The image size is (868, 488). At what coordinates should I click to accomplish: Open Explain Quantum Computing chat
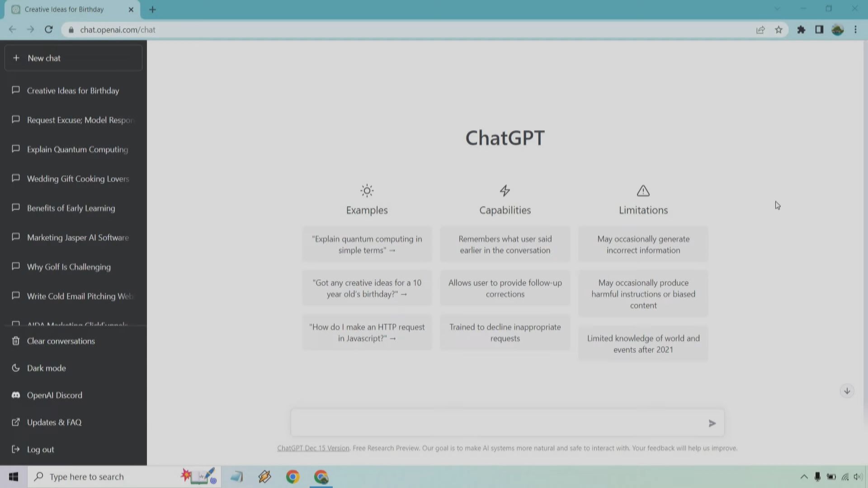(77, 150)
